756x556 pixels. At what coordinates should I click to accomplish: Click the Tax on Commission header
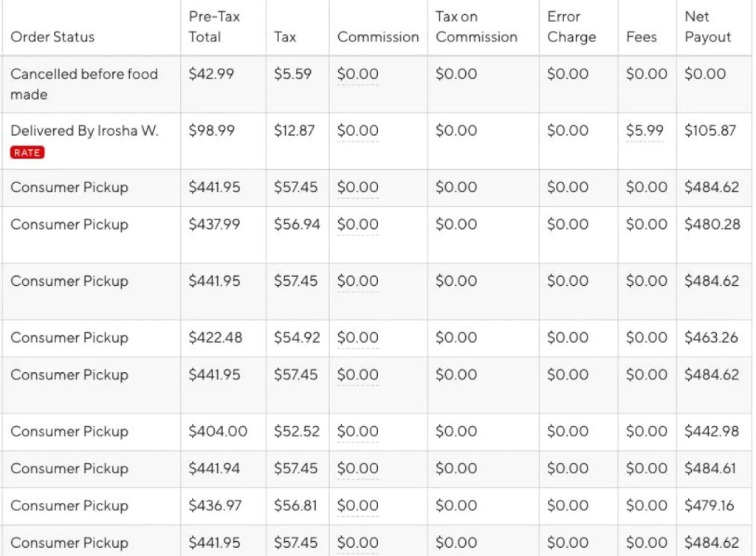pyautogui.click(x=476, y=27)
